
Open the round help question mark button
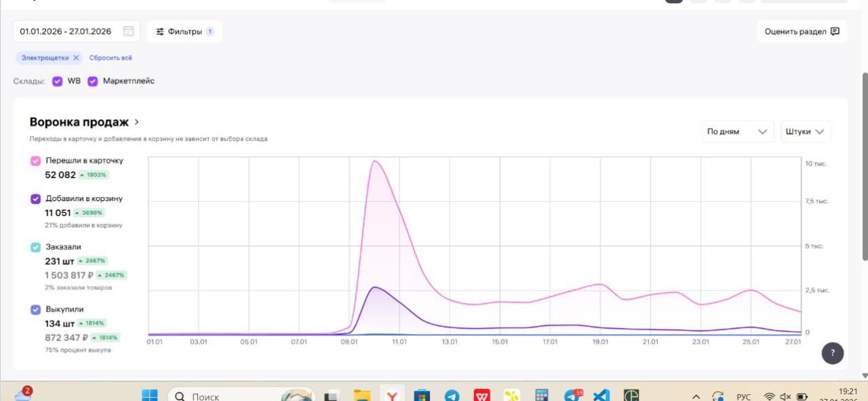(x=833, y=353)
